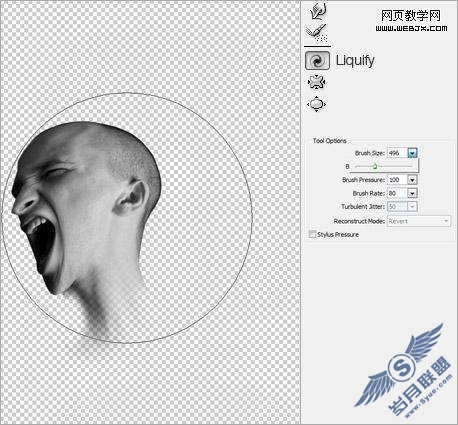Open the Brush Rate dropdown arrow

tap(412, 193)
